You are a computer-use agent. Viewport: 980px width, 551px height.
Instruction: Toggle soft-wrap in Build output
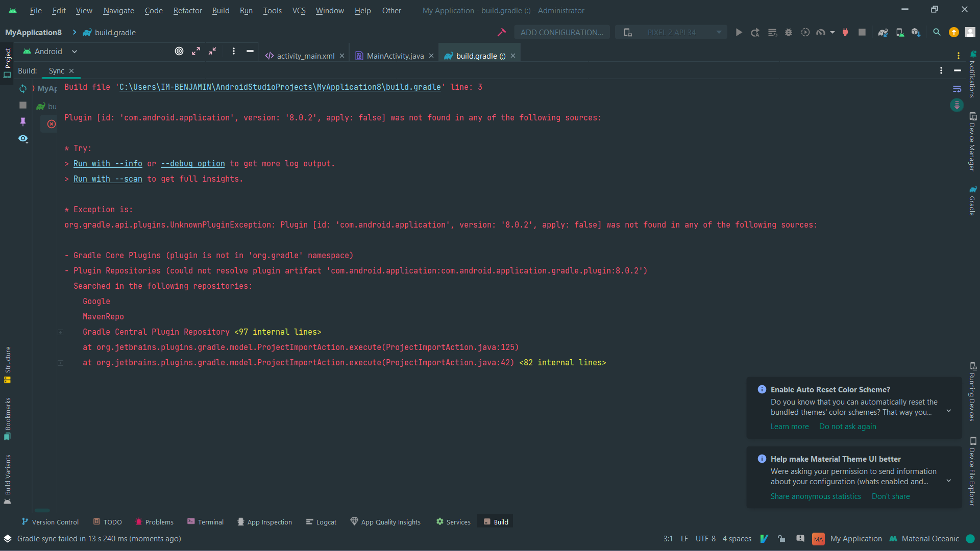(957, 89)
